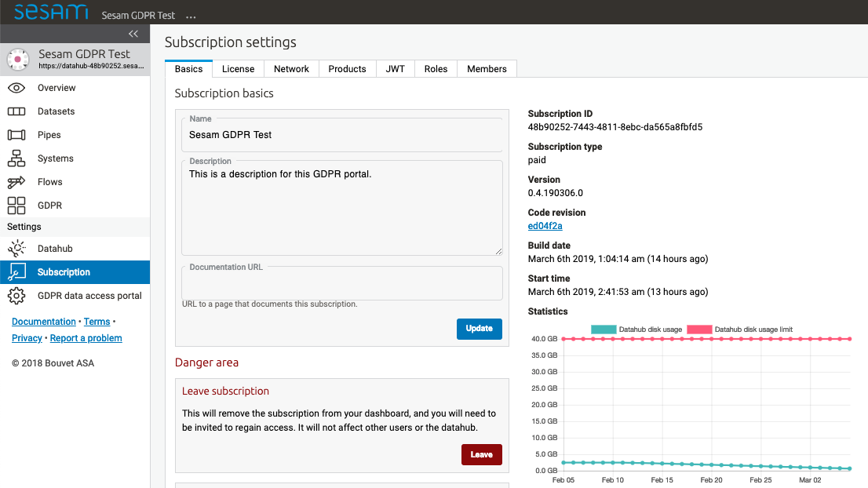
Task: Open the Privacy link
Action: 27,338
